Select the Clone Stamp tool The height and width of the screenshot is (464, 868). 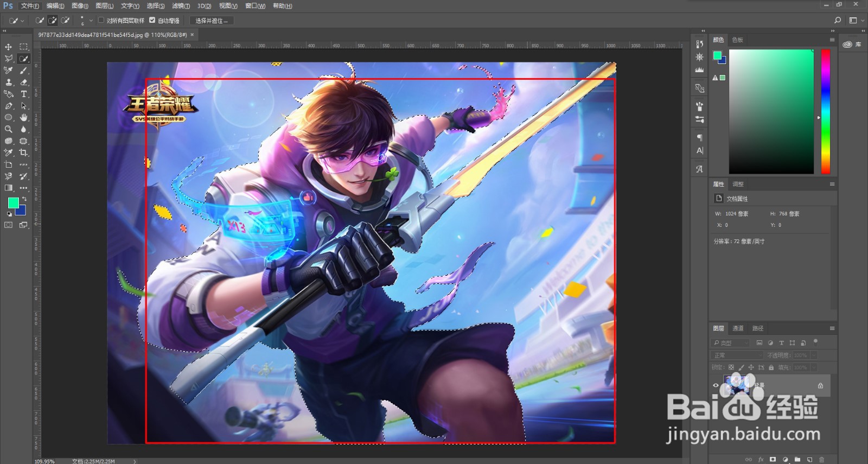point(9,82)
